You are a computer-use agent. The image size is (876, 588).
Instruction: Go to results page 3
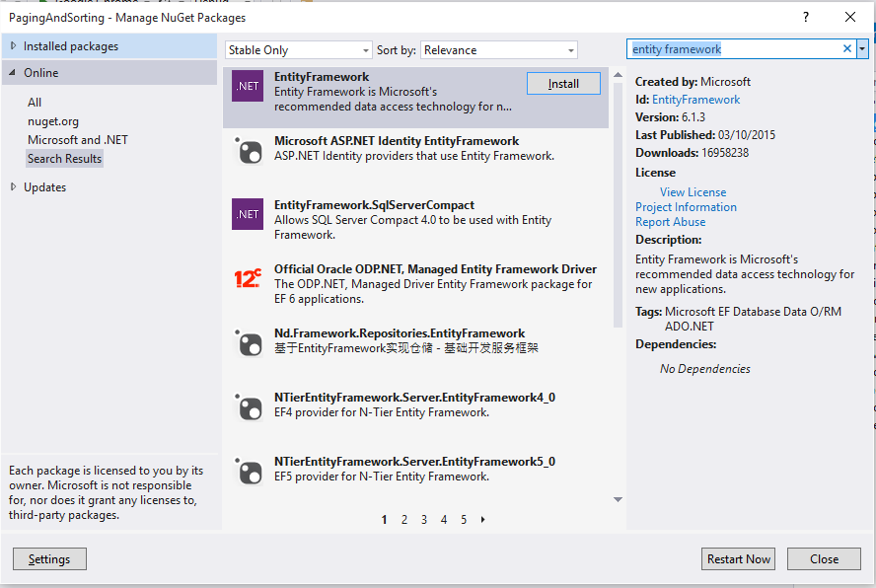pos(424,520)
